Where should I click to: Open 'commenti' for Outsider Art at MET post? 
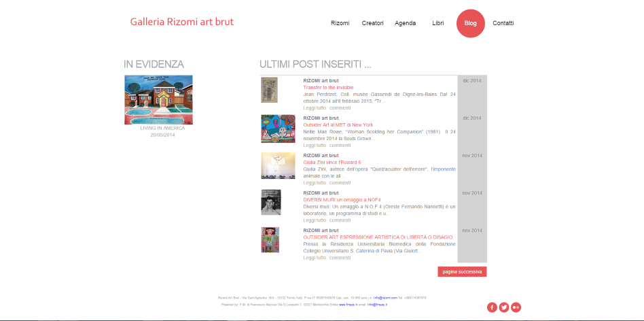[x=340, y=146]
